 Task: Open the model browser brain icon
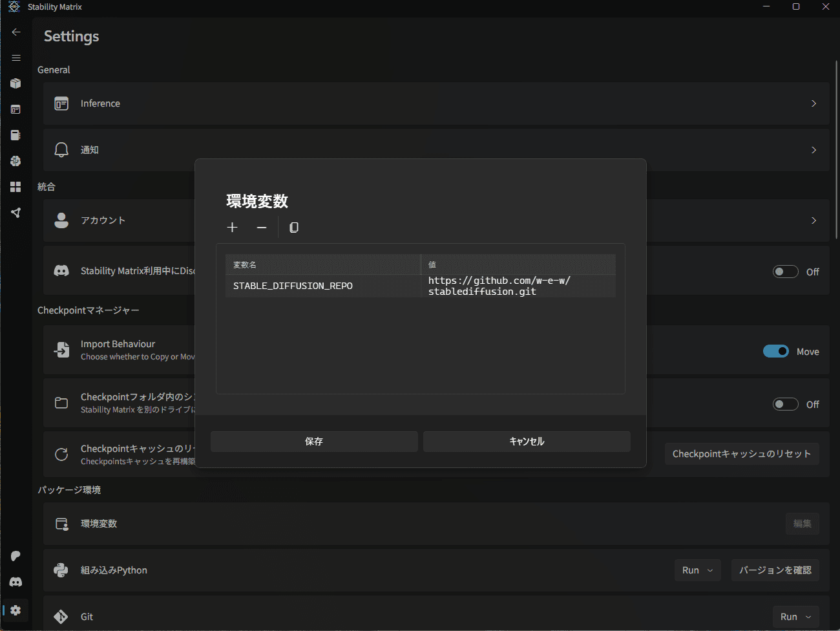[16, 161]
